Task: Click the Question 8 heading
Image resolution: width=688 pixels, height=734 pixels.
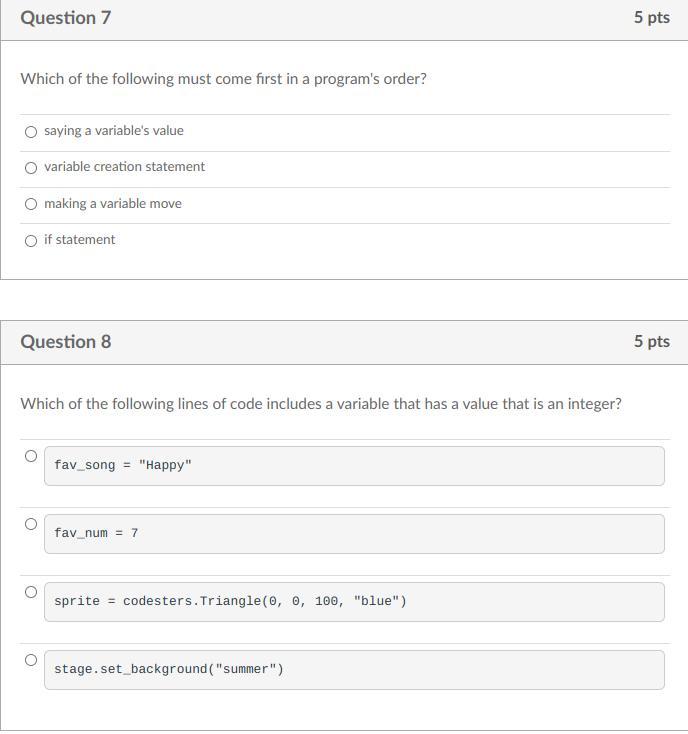Action: click(x=66, y=342)
